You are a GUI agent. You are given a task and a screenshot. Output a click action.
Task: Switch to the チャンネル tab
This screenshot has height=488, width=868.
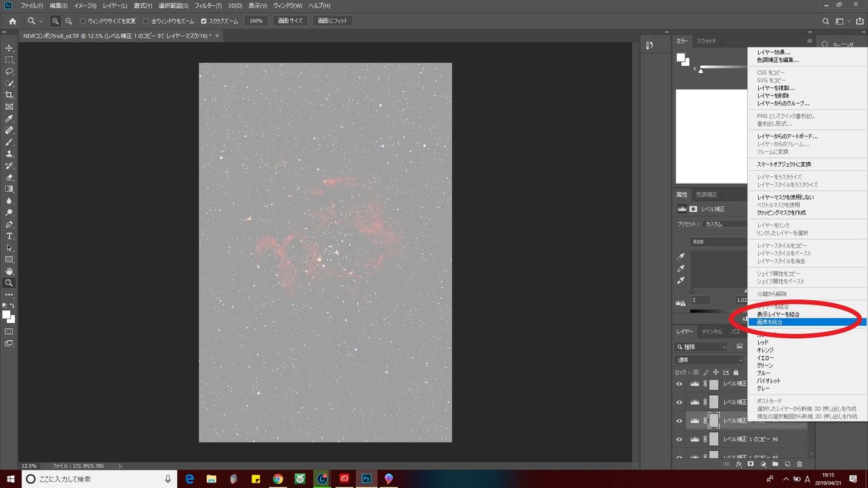pos(711,331)
